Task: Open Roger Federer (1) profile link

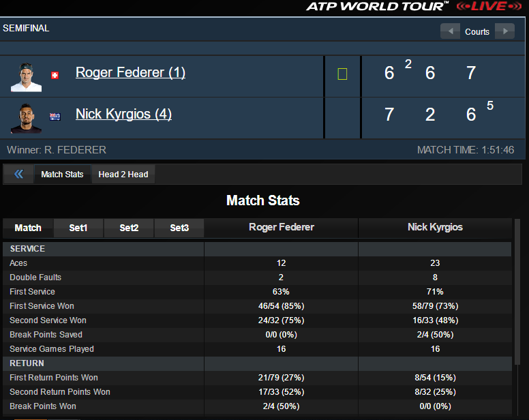Action: [130, 72]
